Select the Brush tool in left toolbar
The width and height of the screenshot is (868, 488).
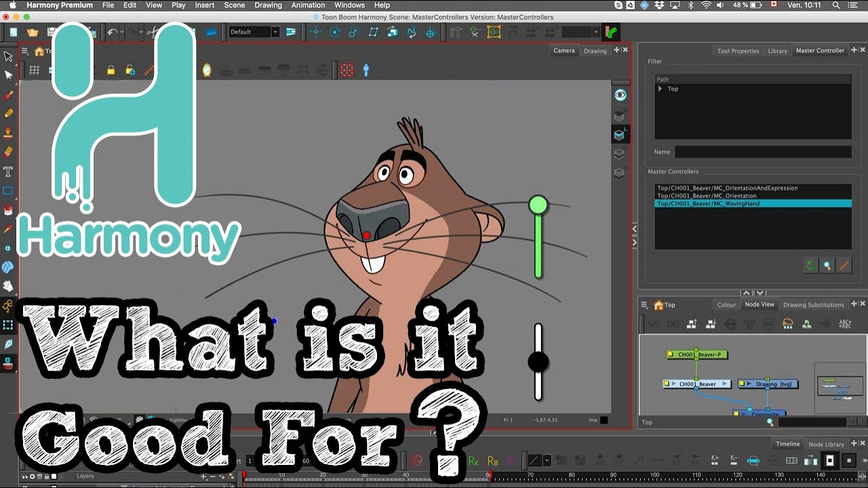click(8, 95)
